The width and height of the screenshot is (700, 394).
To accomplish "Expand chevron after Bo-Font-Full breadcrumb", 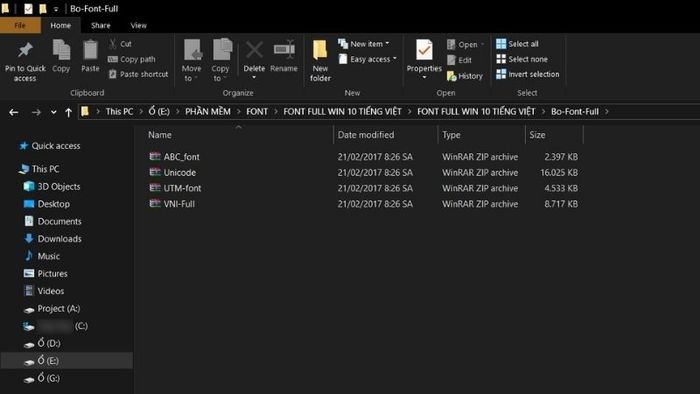I will pos(607,112).
